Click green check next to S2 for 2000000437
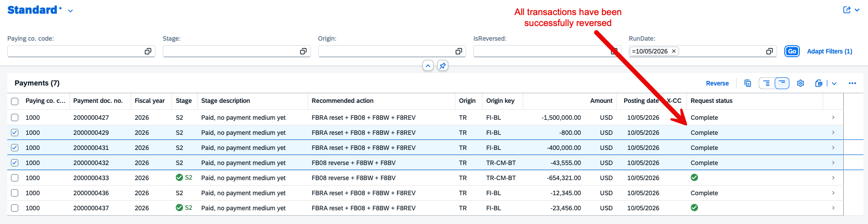This screenshot has height=224, width=868. pyautogui.click(x=179, y=208)
